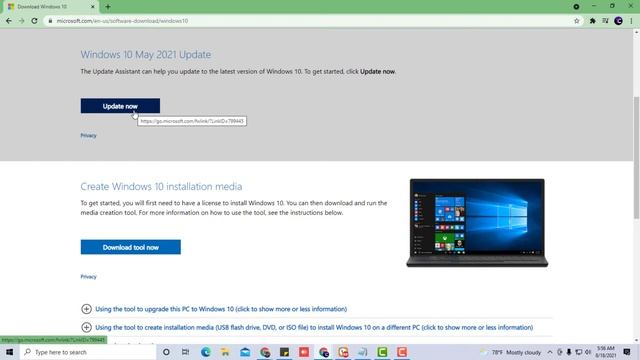Open the weather widget showing 78°F
Viewport: 640px width, 360px height.
coord(510,352)
